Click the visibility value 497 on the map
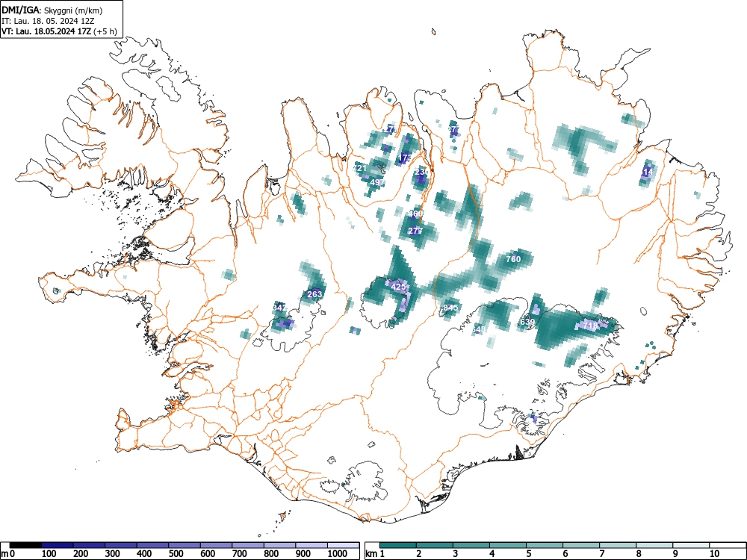This screenshot has width=747, height=560. (376, 182)
